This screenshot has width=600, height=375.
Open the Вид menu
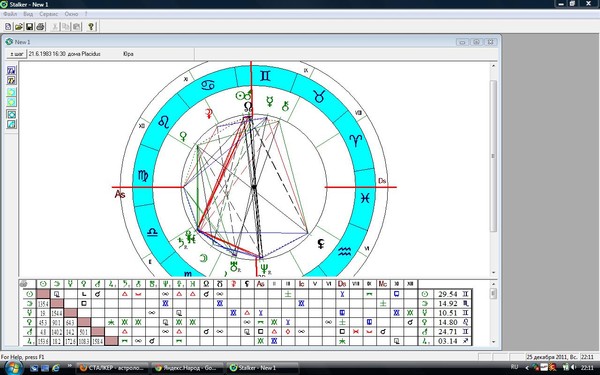coord(28,14)
